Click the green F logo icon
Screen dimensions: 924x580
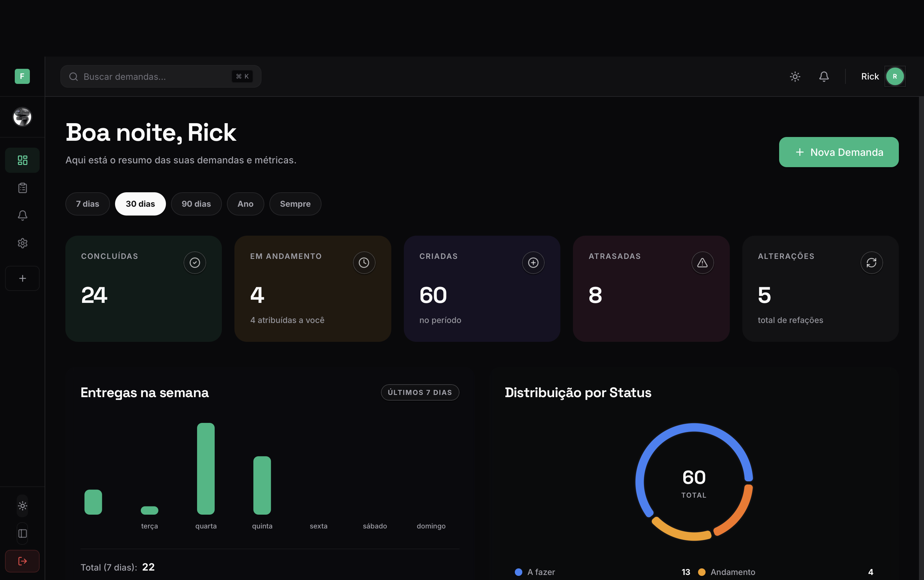22,76
